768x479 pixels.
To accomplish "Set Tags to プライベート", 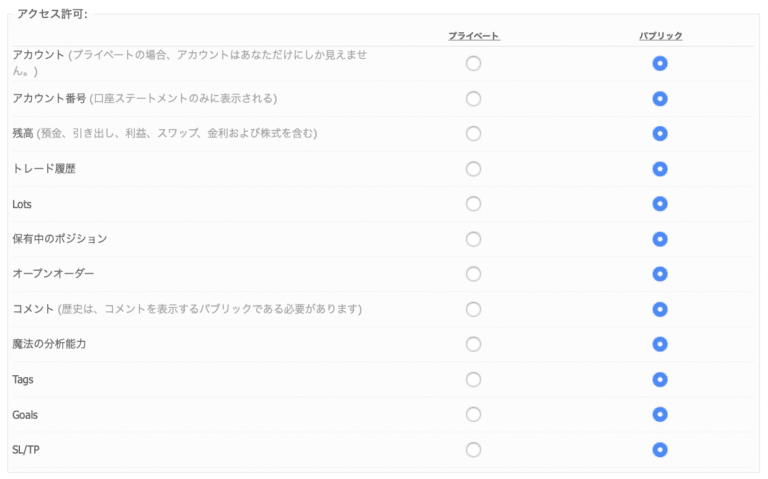I will click(473, 380).
